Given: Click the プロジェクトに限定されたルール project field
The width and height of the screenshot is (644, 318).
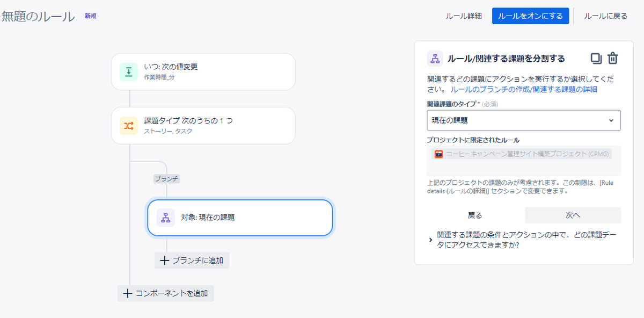Looking at the screenshot, I should (523, 160).
